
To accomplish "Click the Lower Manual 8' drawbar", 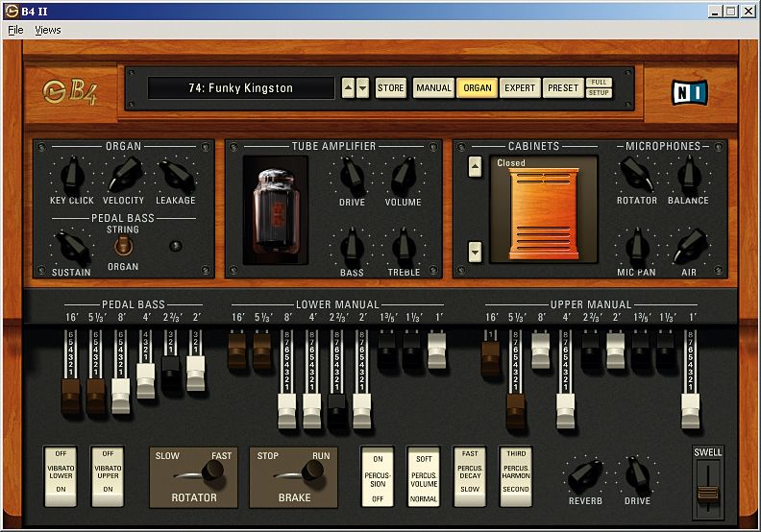I will tap(287, 411).
